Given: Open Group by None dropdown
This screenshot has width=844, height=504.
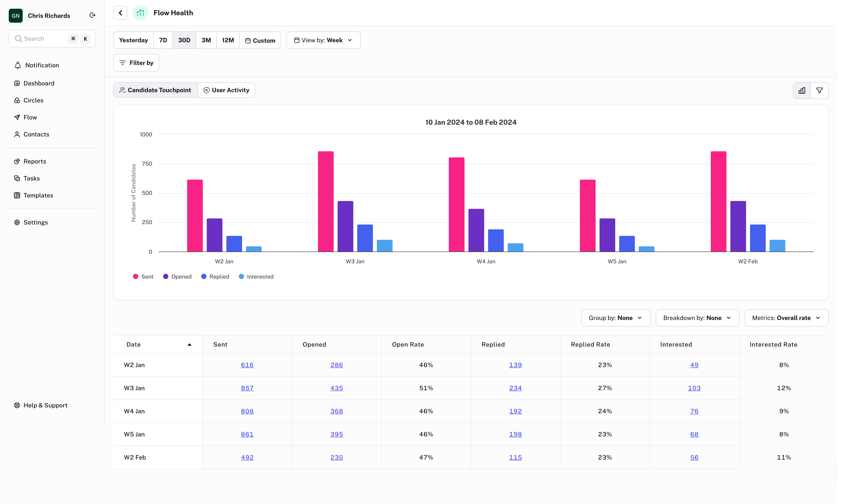Looking at the screenshot, I should coord(616,318).
